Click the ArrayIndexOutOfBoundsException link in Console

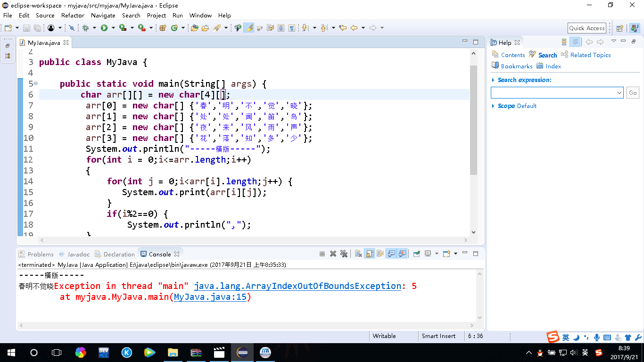[x=297, y=286]
